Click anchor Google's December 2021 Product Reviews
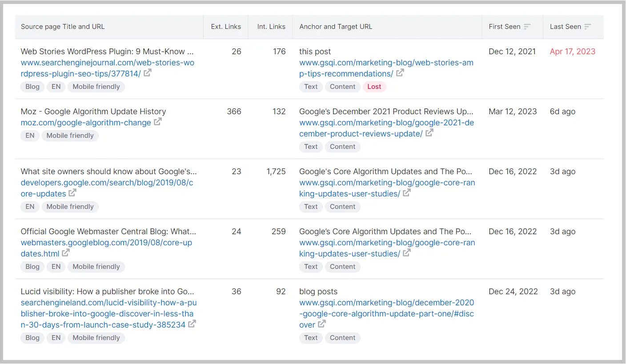 (386, 112)
